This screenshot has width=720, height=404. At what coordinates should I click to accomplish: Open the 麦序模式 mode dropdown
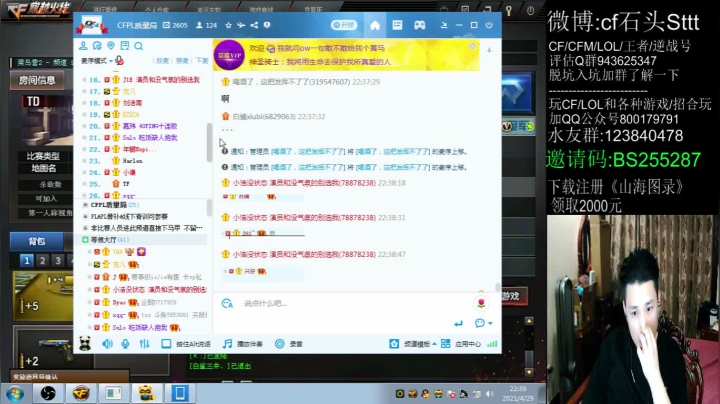point(97,61)
